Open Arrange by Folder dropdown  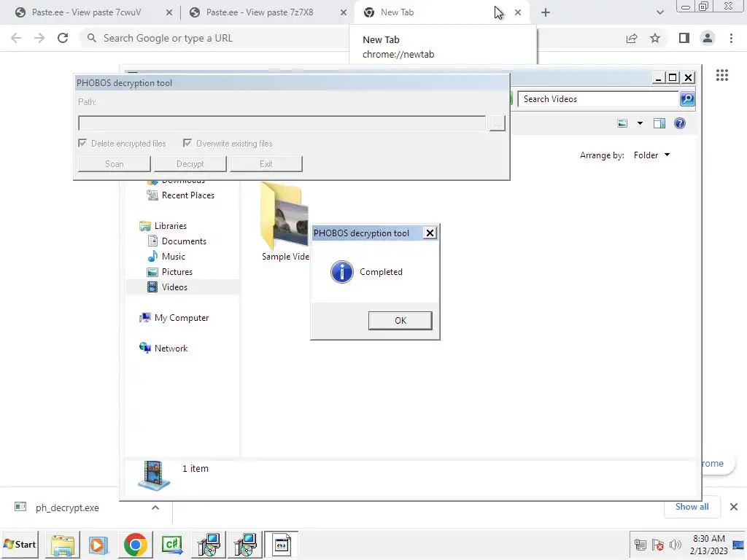pos(651,155)
